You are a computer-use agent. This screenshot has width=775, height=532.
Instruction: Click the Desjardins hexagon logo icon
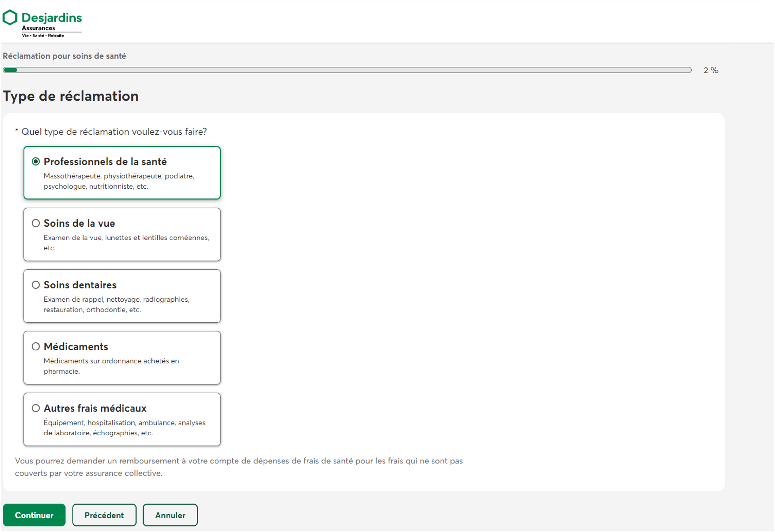(x=10, y=17)
